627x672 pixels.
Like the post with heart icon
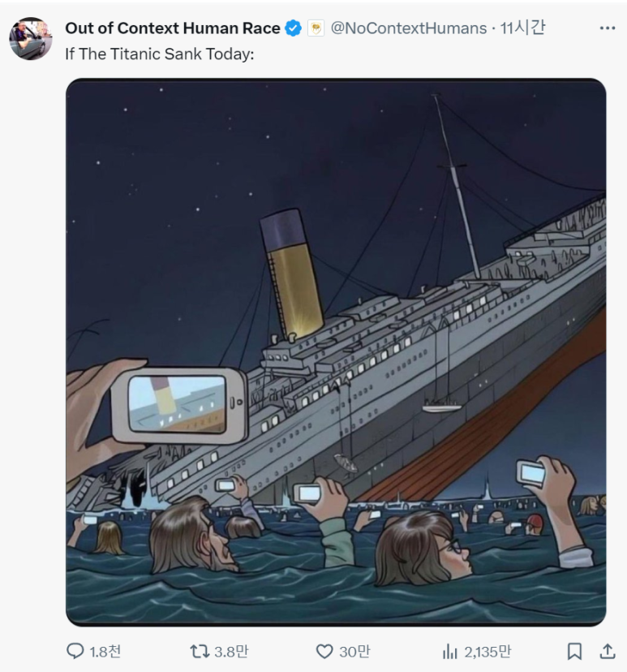[324, 652]
